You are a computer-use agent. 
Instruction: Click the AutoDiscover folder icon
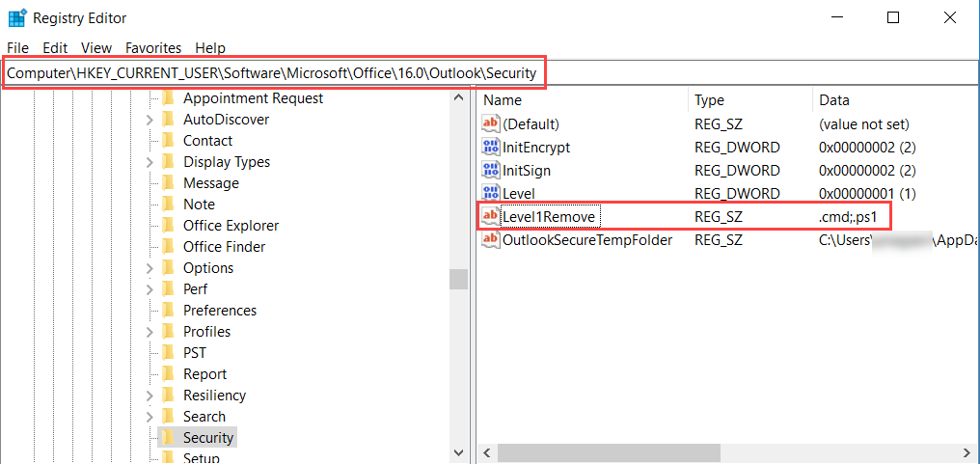(x=168, y=120)
